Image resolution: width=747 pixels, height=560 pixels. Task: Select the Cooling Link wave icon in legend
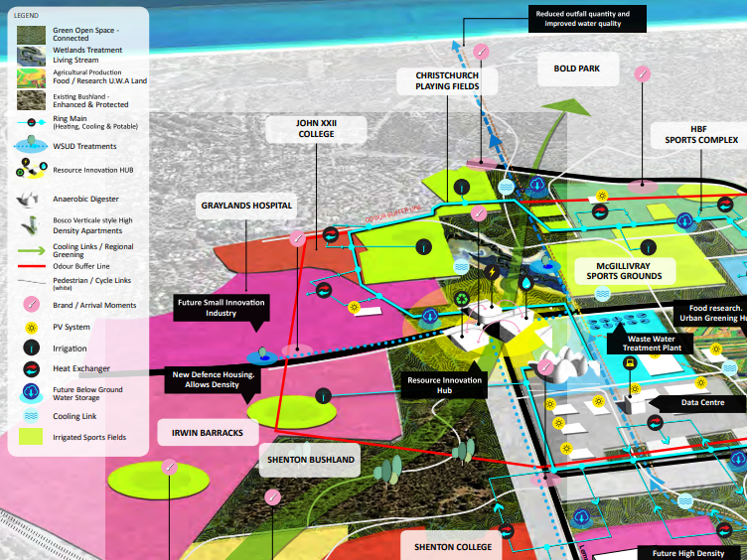tap(32, 416)
